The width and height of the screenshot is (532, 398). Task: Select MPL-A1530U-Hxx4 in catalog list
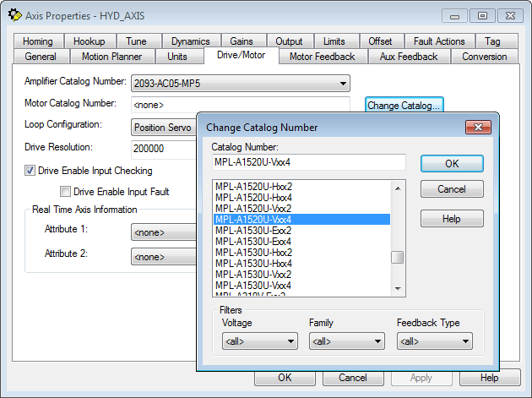pyautogui.click(x=253, y=263)
